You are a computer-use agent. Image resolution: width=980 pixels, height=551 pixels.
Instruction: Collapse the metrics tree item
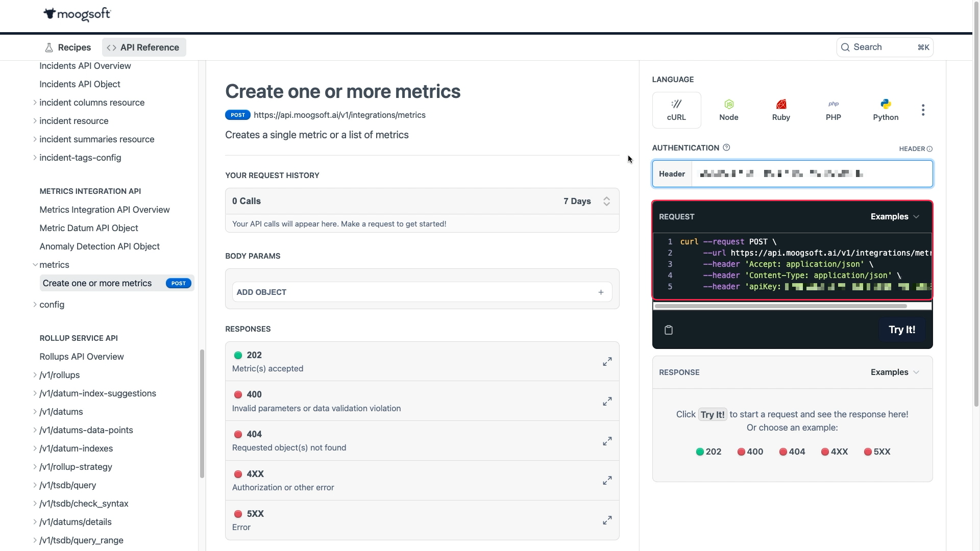tap(35, 265)
